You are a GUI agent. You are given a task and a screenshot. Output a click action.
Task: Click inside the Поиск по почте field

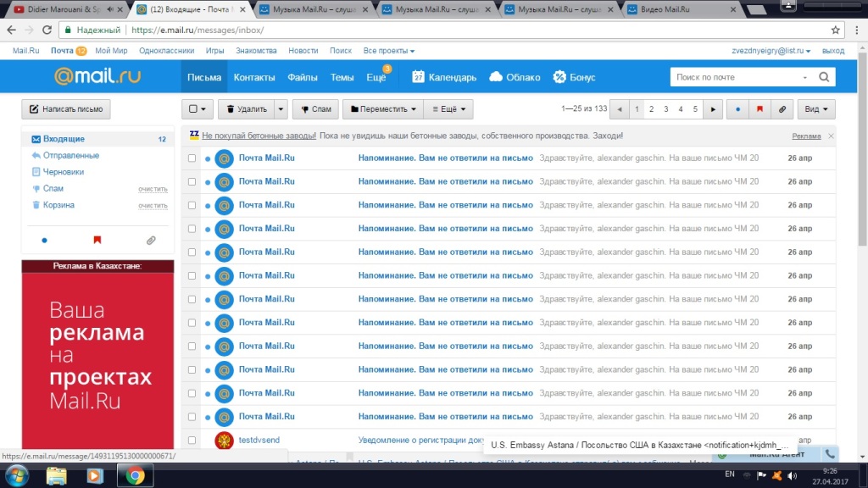point(737,77)
